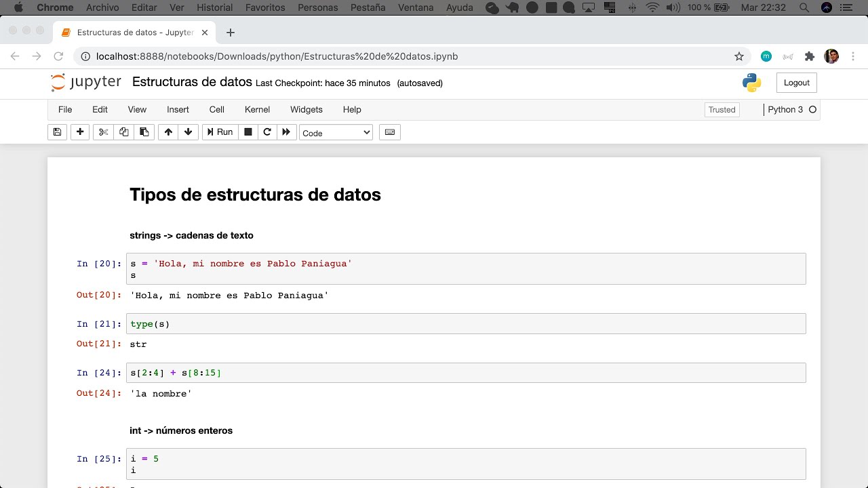Screen dimensions: 868x488
Task: Click the Python 3 kernel indicator circle
Action: pyautogui.click(x=812, y=109)
